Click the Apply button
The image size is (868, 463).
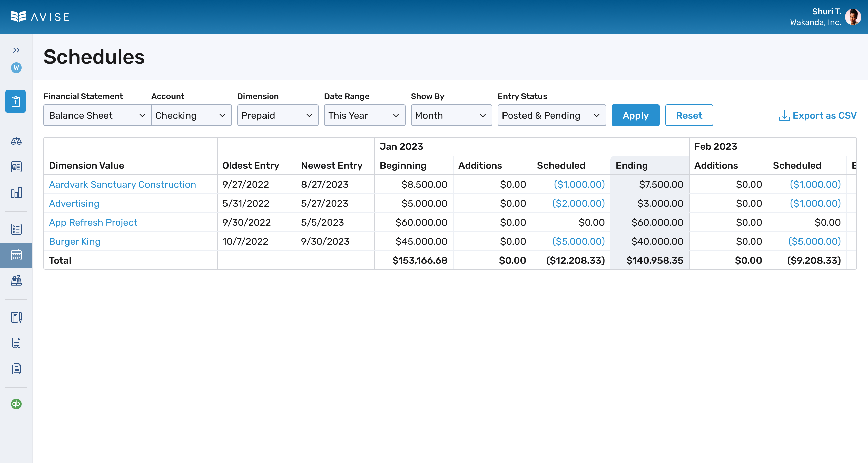point(635,115)
